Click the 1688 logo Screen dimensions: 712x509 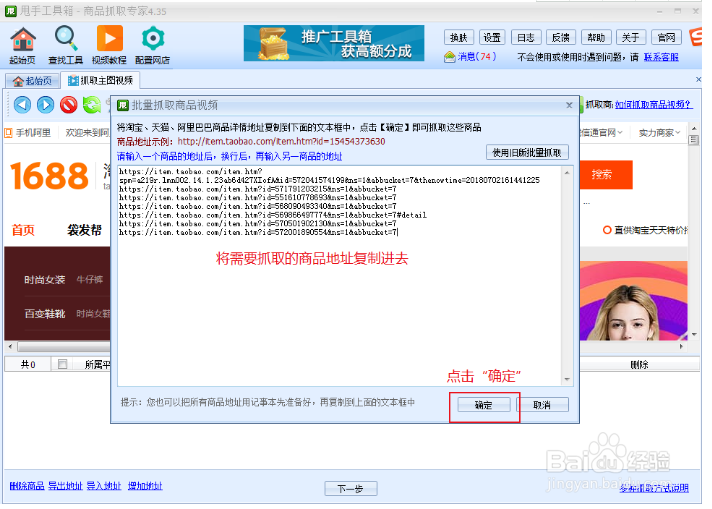(49, 176)
